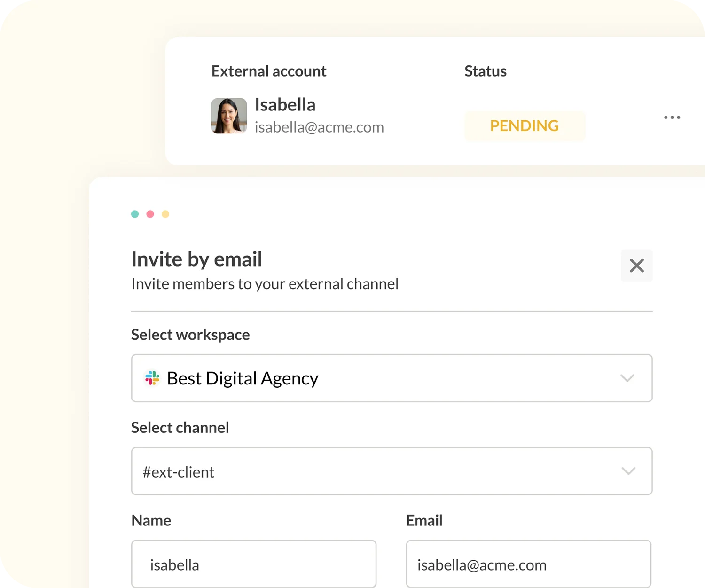Click the Email input field
The image size is (705, 588).
coord(529,564)
